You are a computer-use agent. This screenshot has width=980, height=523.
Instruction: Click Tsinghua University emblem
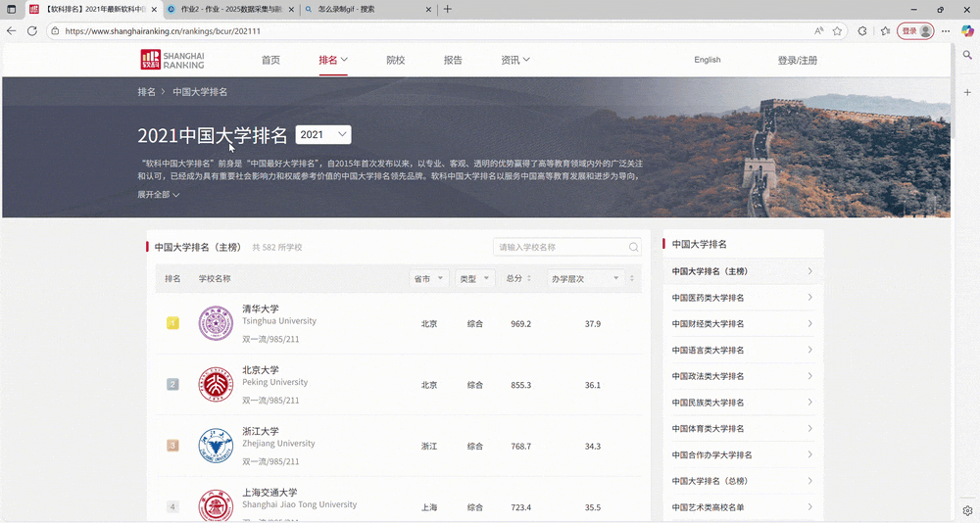(216, 323)
